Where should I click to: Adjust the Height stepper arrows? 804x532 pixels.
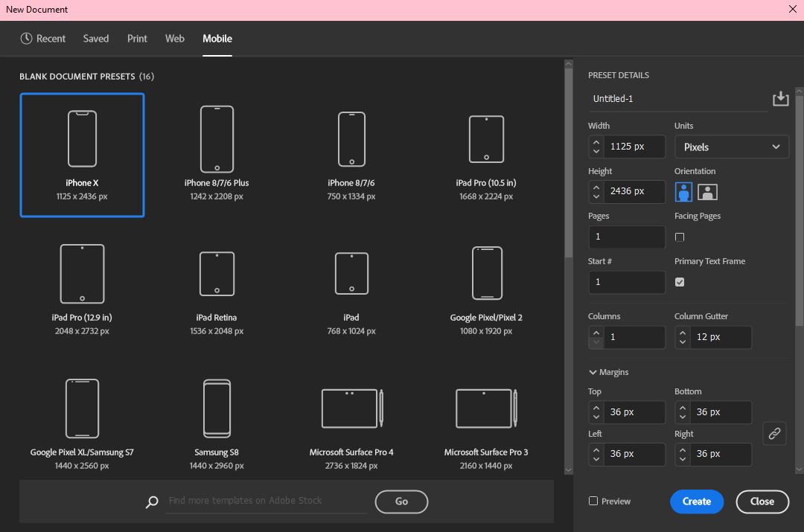pos(596,192)
